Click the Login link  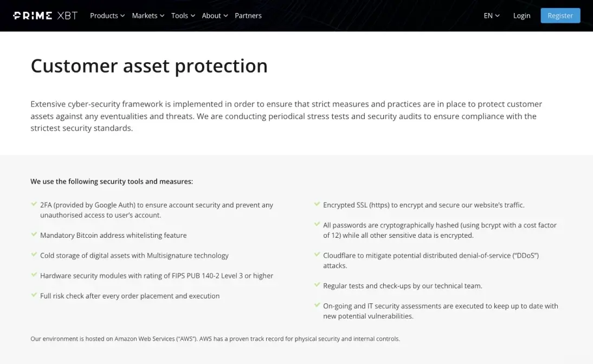[521, 16]
